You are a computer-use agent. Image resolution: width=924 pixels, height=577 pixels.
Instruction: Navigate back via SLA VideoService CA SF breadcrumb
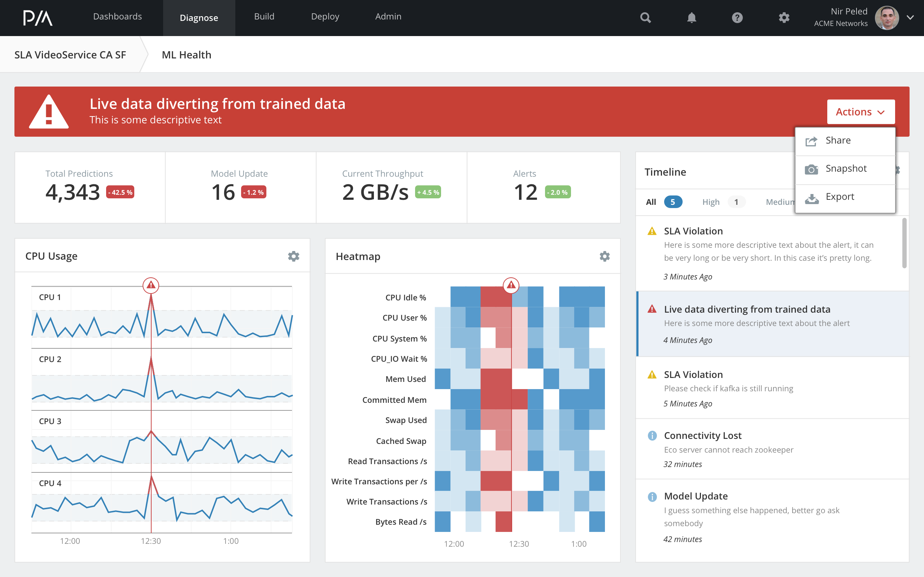pos(70,54)
